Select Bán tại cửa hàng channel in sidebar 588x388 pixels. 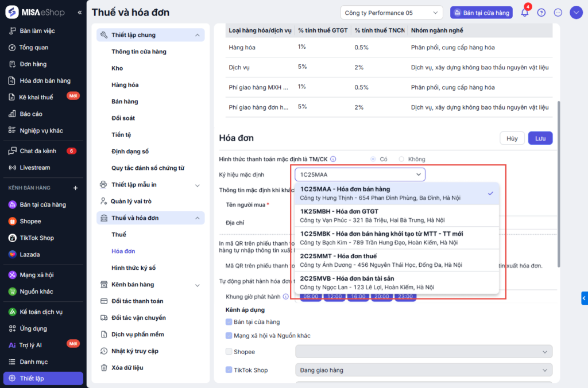click(x=43, y=205)
